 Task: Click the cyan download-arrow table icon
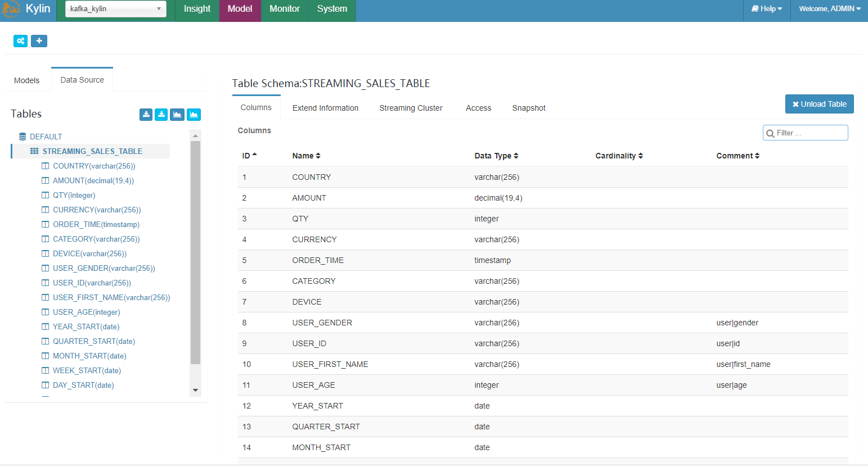pos(161,115)
